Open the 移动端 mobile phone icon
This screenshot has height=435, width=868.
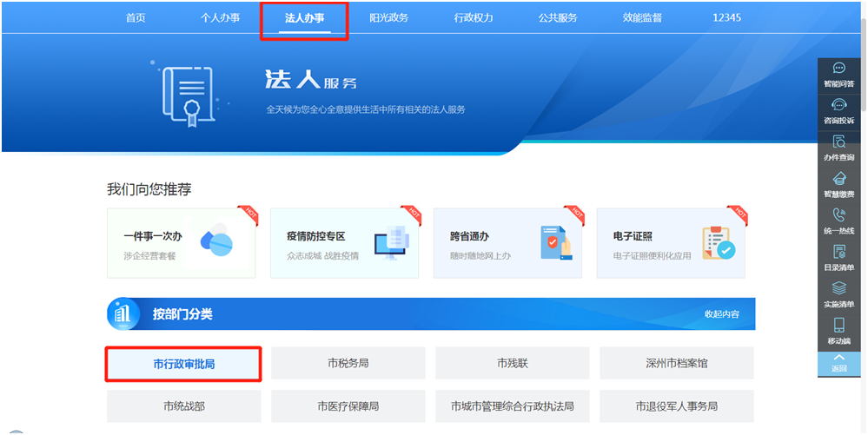(838, 325)
